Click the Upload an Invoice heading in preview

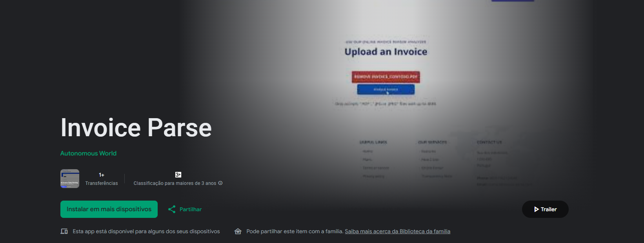point(386,52)
